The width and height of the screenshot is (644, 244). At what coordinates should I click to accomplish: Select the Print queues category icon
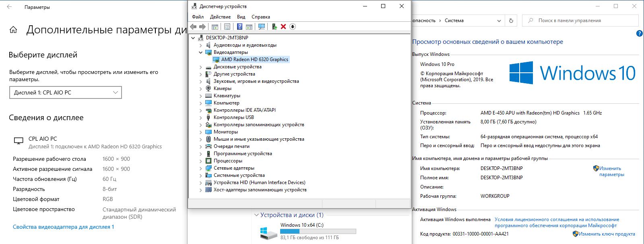point(208,146)
